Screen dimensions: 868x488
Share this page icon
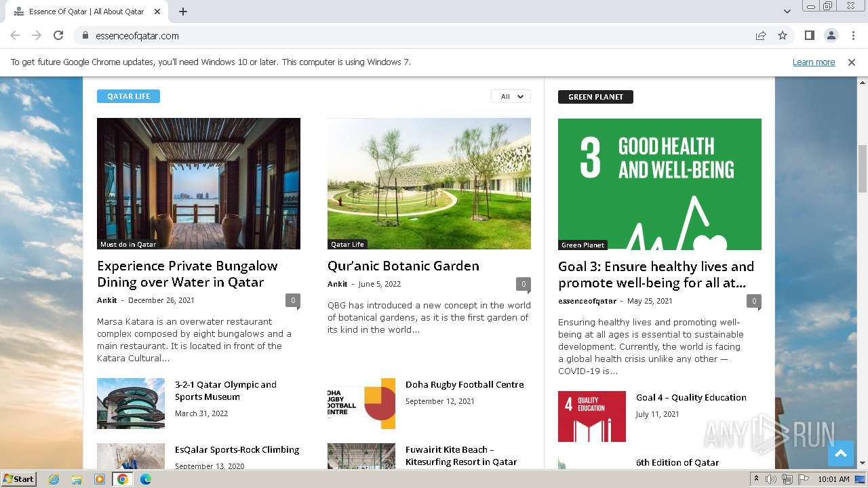click(x=761, y=35)
